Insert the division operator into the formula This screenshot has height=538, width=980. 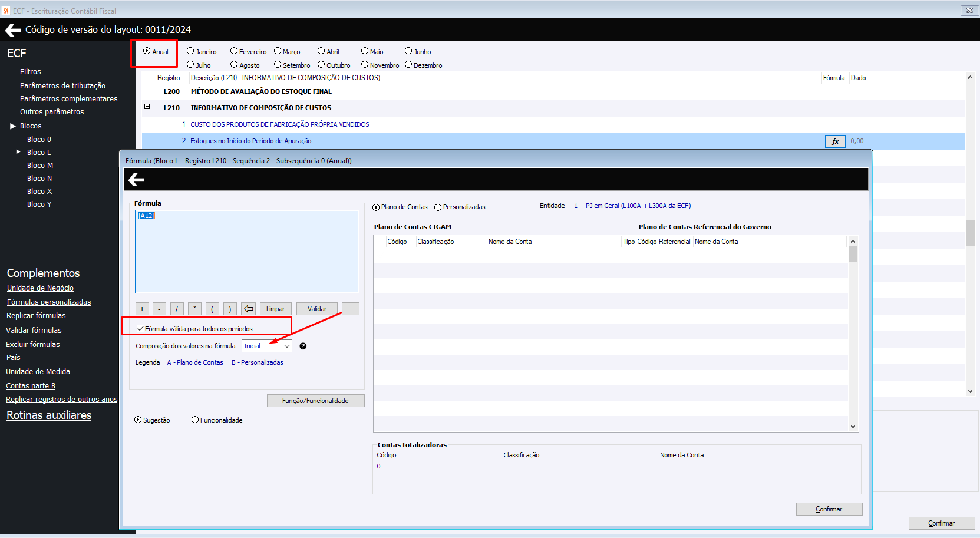[177, 309]
